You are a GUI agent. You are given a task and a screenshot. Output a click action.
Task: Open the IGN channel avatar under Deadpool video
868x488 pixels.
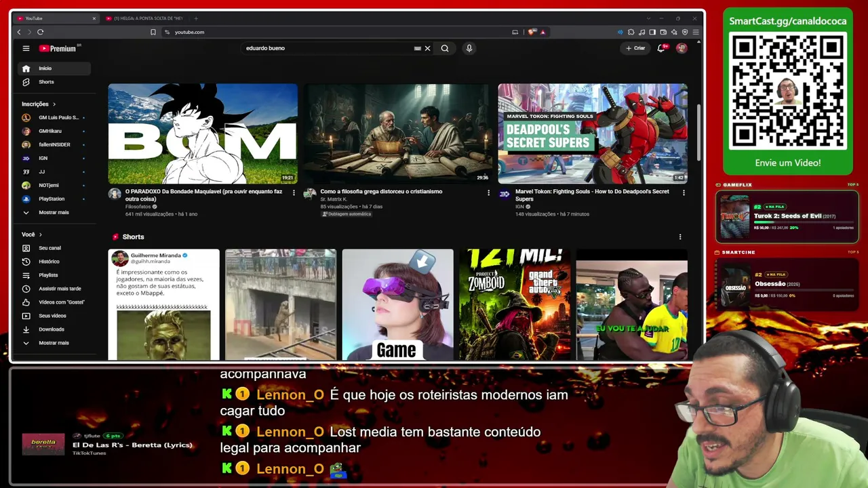click(505, 194)
